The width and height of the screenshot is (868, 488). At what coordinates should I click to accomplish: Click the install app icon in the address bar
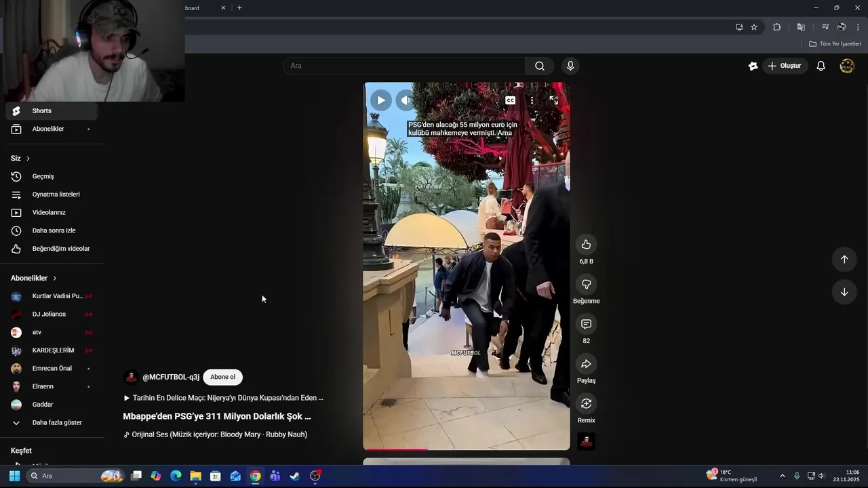click(739, 27)
